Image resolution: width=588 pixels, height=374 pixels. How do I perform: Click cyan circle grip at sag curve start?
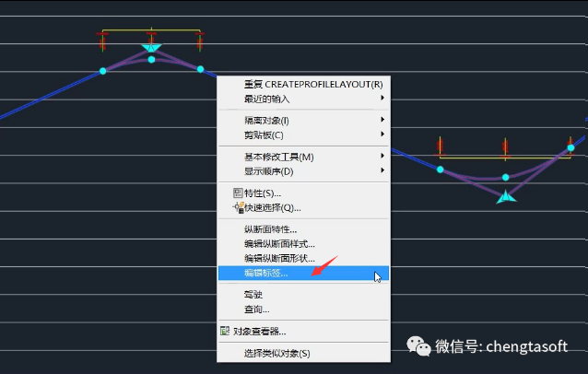tap(441, 169)
